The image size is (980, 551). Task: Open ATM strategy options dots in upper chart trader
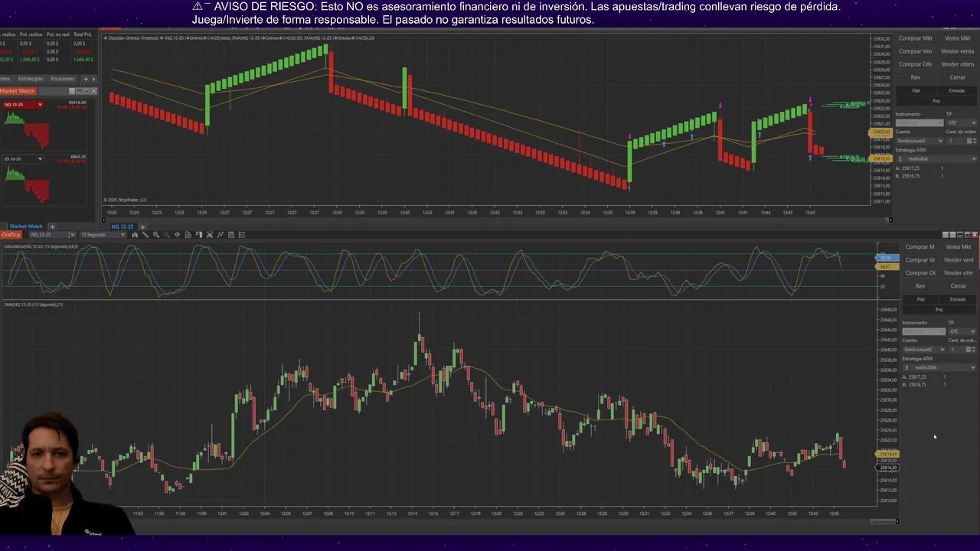pos(901,158)
